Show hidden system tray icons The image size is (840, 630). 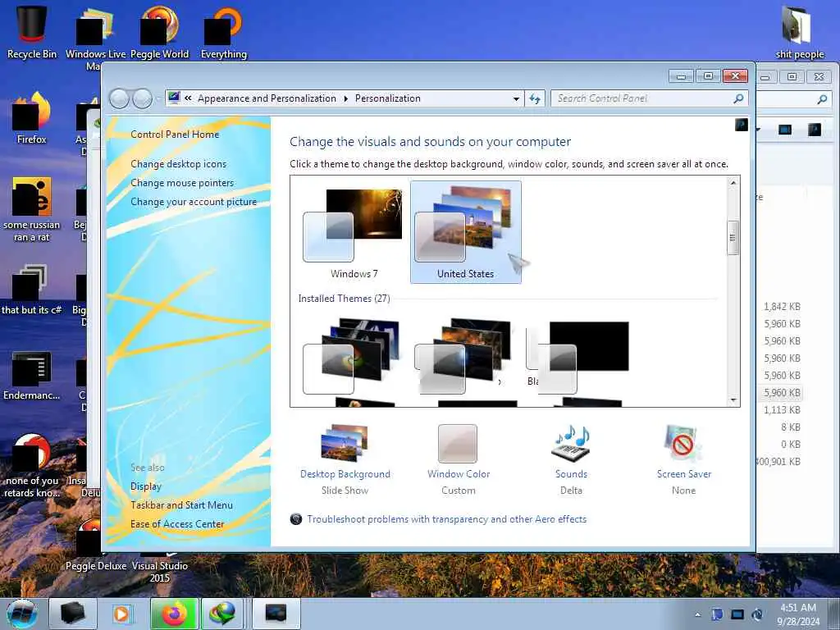pyautogui.click(x=697, y=614)
